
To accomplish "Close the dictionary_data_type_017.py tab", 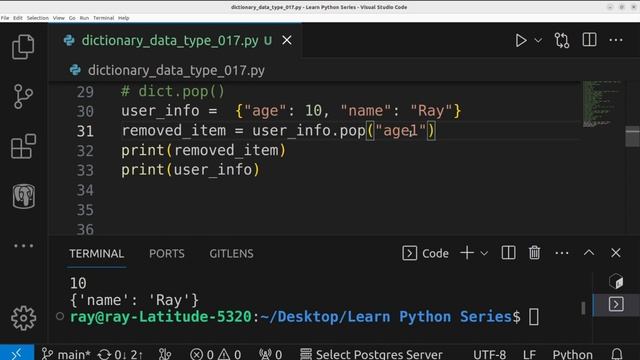I will 287,40.
